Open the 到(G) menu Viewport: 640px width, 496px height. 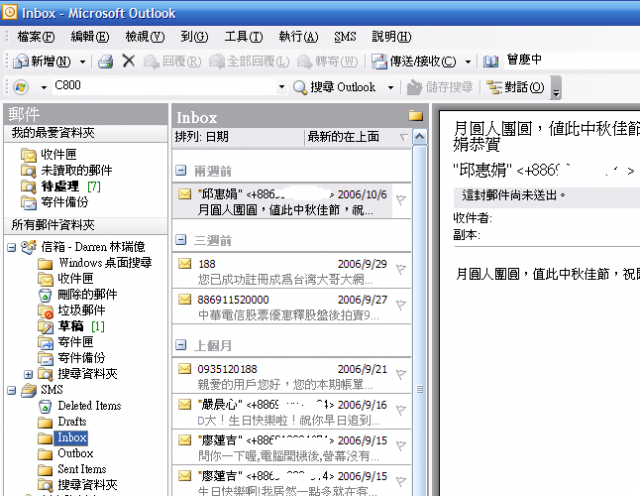pyautogui.click(x=194, y=37)
